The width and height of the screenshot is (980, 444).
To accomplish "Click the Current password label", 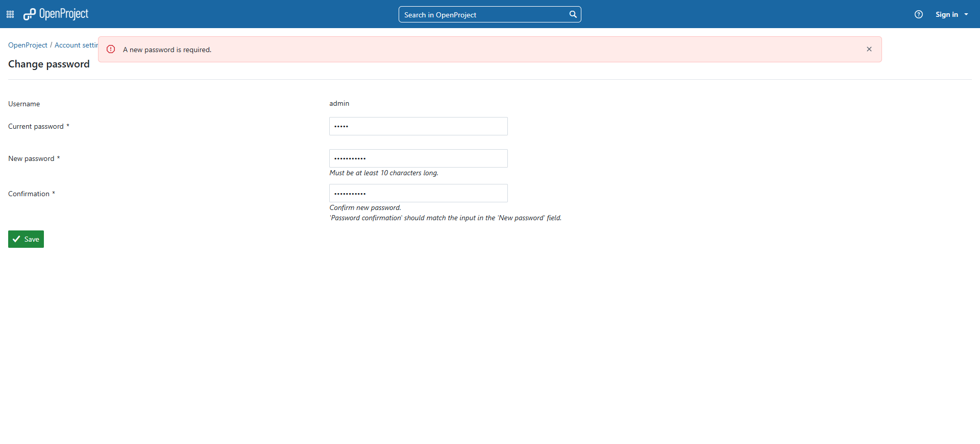I will tap(36, 126).
